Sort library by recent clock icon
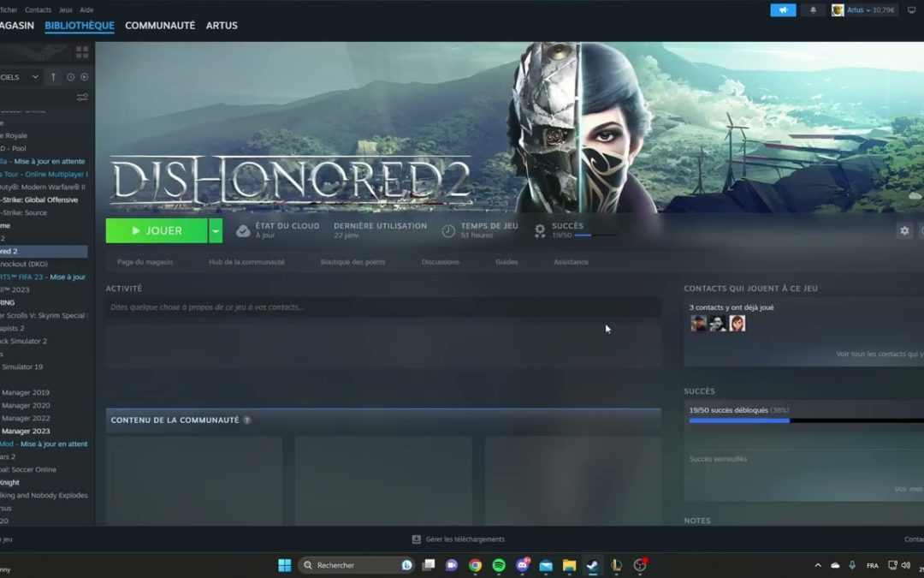This screenshot has width=924, height=578. click(x=71, y=77)
